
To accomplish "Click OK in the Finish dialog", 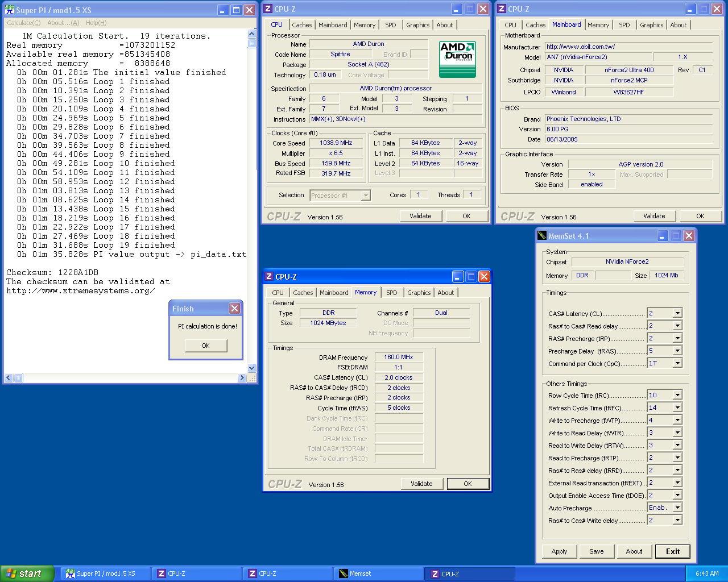I will (205, 346).
